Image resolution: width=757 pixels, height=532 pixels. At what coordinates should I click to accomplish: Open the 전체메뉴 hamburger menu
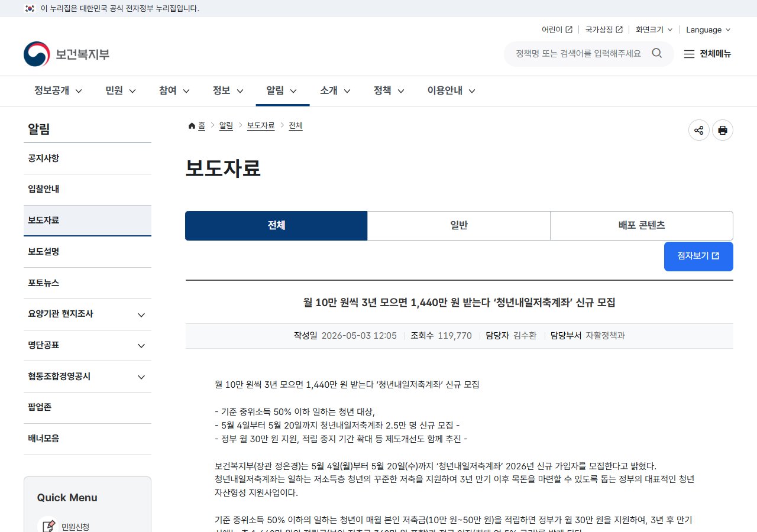pos(707,54)
